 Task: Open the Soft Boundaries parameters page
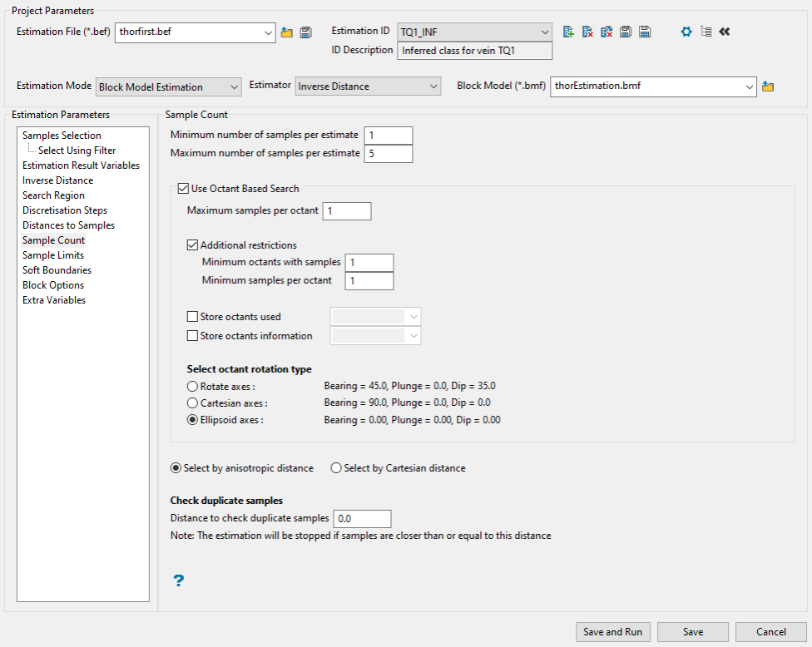[57, 270]
